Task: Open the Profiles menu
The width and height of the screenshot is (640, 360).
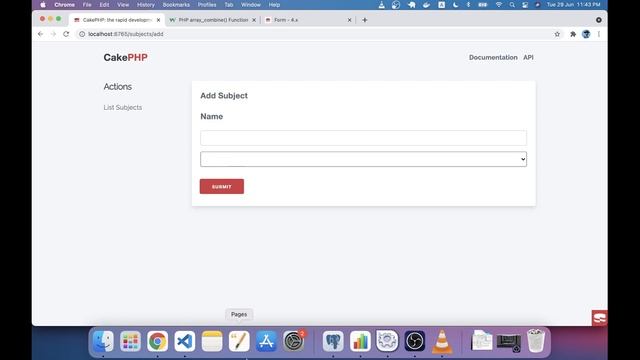Action: [x=207, y=5]
